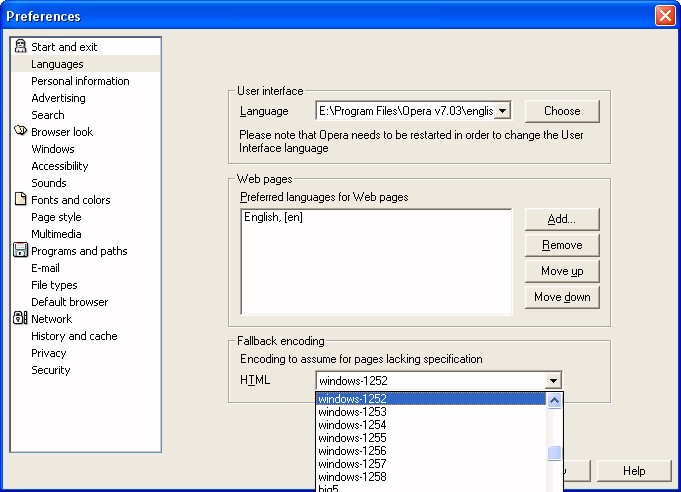Select English, [en] in languages list
681x492 pixels.
coord(274,217)
